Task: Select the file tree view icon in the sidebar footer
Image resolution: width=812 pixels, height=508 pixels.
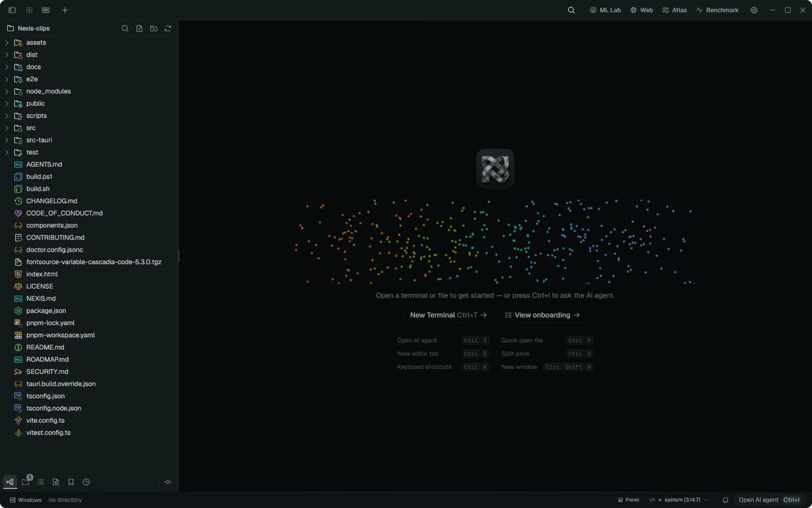Action: pos(10,482)
